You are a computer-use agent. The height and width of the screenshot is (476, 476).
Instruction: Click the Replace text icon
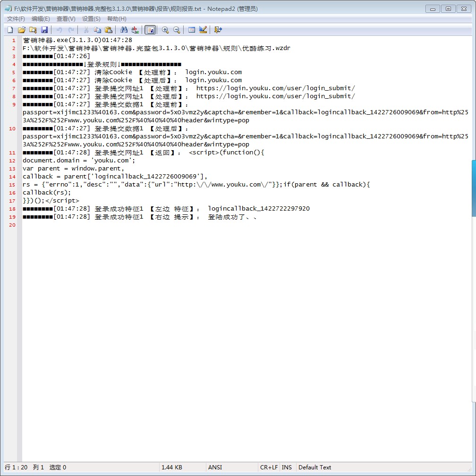pyautogui.click(x=135, y=30)
